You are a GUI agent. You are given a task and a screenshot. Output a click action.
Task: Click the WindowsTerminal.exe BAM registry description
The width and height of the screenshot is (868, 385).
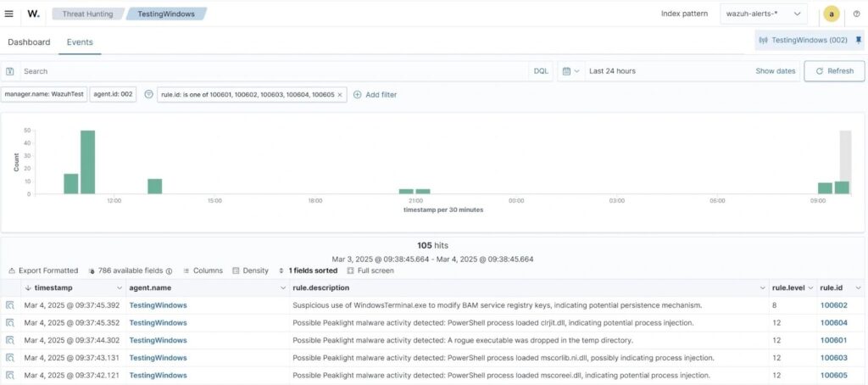pos(497,305)
